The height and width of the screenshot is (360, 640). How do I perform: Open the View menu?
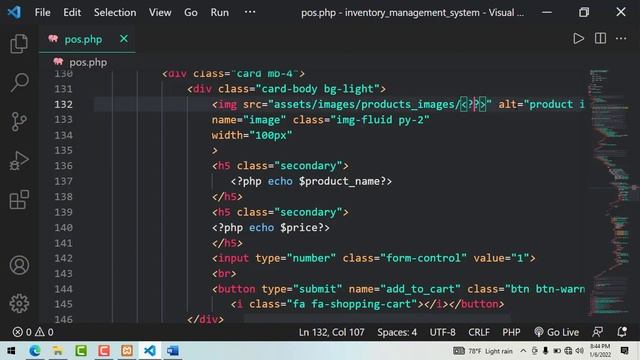click(x=160, y=12)
